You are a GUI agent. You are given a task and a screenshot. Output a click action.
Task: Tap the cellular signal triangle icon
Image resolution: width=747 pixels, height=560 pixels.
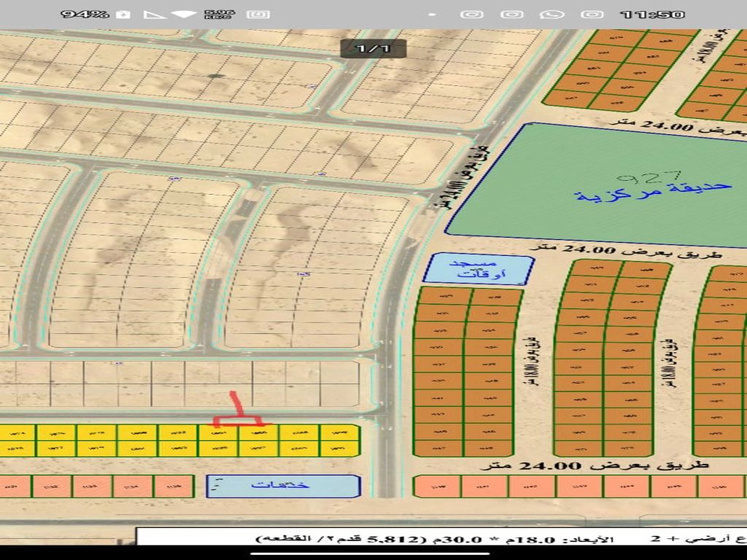pos(155,15)
